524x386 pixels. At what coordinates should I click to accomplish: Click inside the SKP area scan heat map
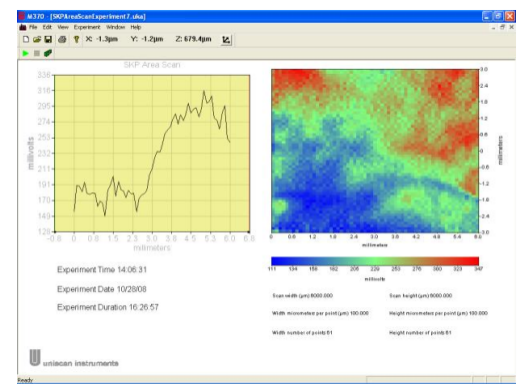[x=375, y=151]
